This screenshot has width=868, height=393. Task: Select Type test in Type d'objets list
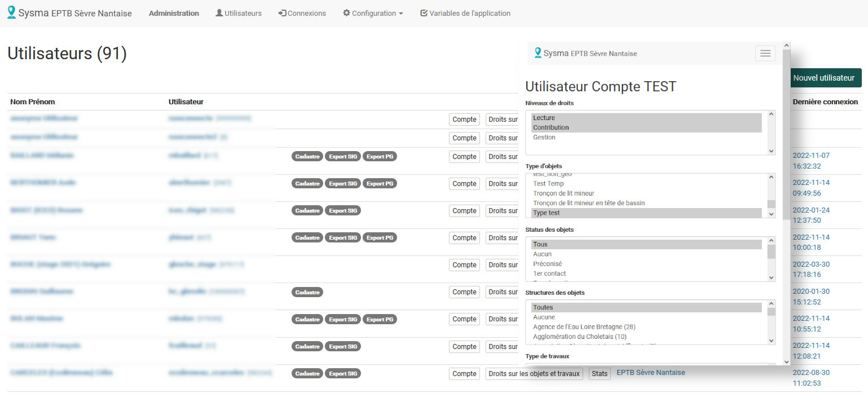click(x=547, y=213)
